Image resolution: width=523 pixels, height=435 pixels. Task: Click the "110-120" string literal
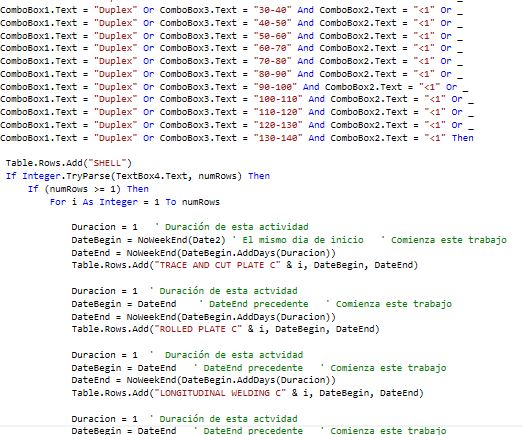click(278, 112)
